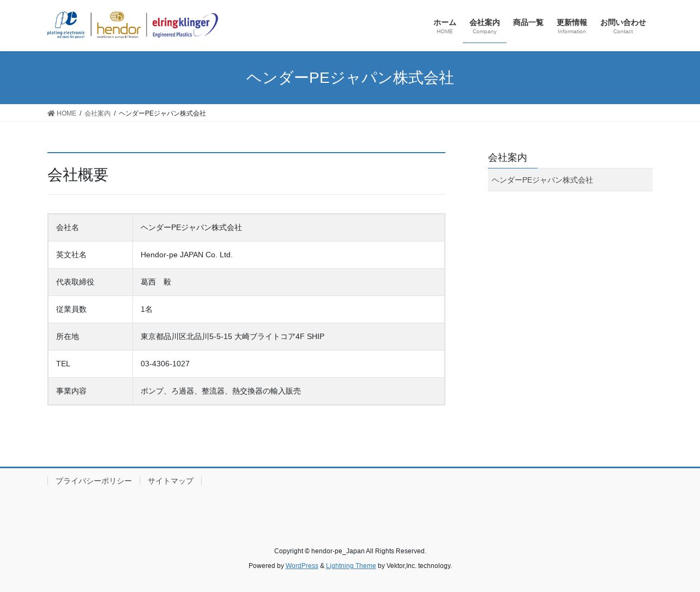Open sidebar link ヘンダーPEジャパン株式会社
The height and width of the screenshot is (592, 700).
tap(570, 180)
